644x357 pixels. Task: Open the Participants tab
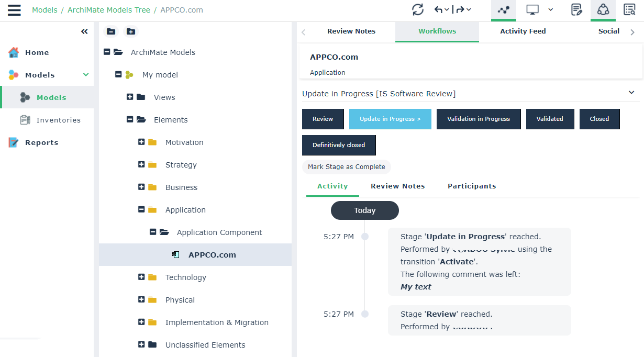point(471,186)
